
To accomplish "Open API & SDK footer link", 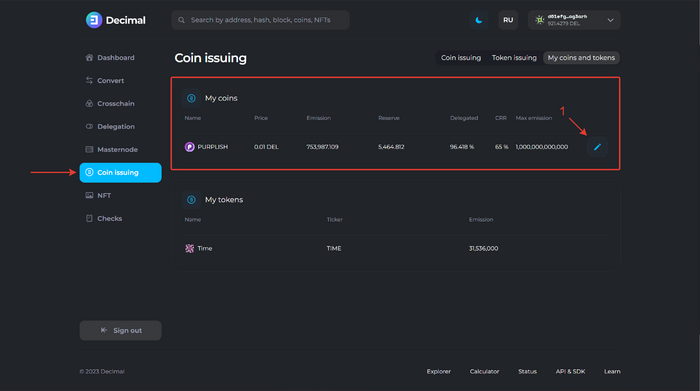I will 570,371.
